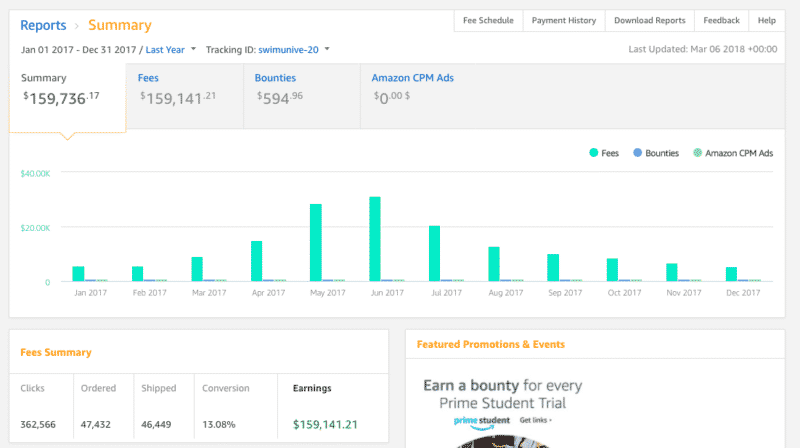
Task: Open the swimunive-20 tracking ID selector
Action: click(x=288, y=49)
